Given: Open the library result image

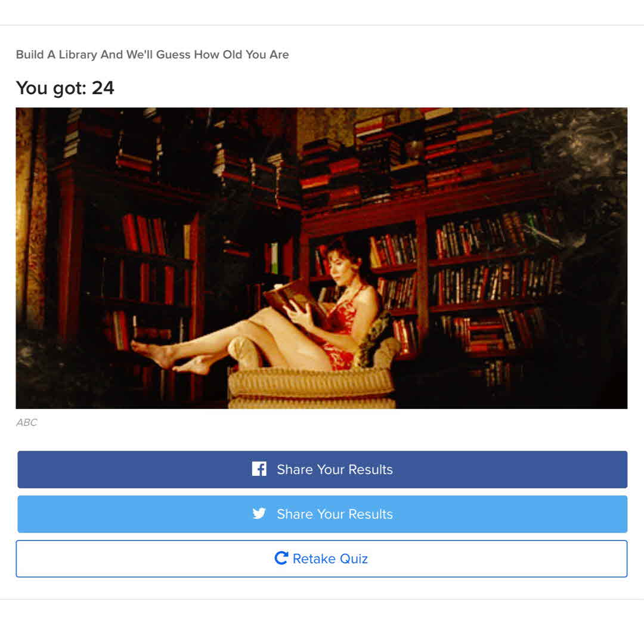Looking at the screenshot, I should point(321,258).
